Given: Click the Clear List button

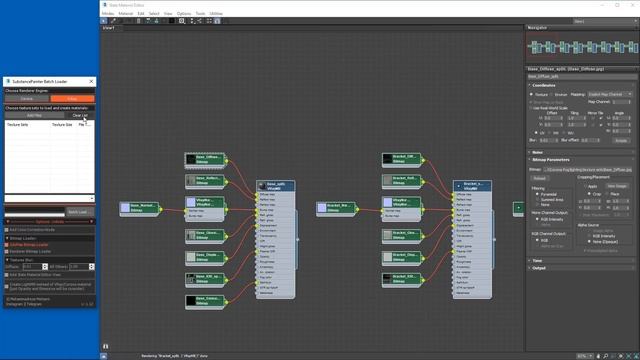Looking at the screenshot, I should [x=80, y=116].
